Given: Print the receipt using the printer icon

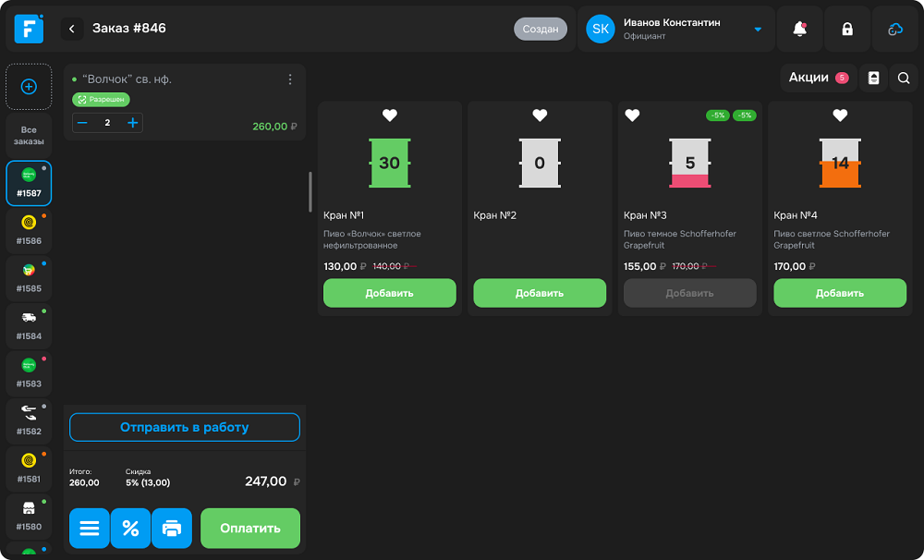Looking at the screenshot, I should coord(172,529).
